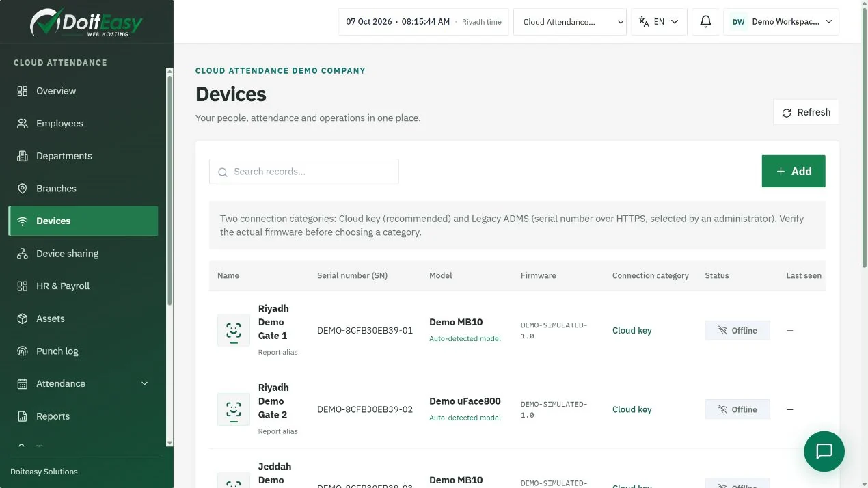
Task: Click the Branches location pin icon
Action: [x=23, y=189]
